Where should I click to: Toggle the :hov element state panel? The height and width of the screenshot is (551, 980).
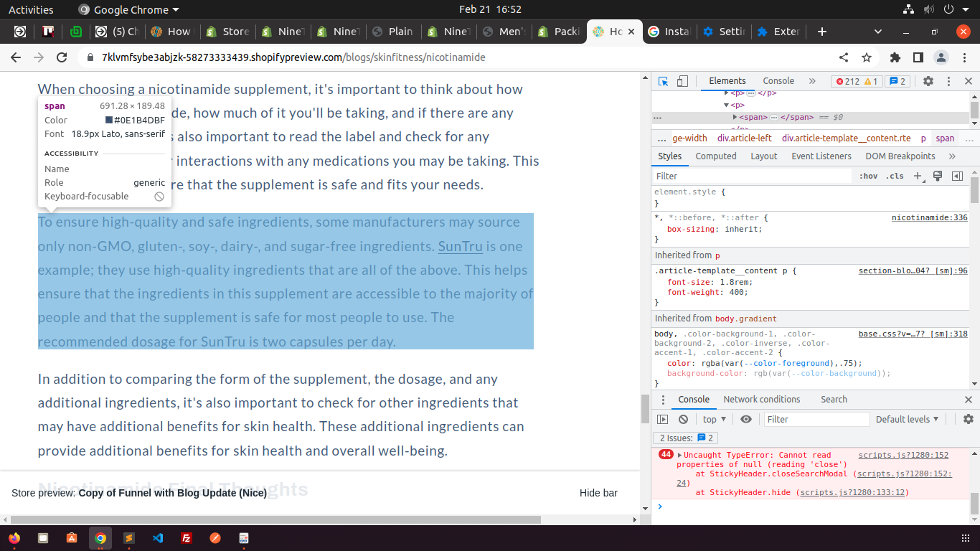click(x=868, y=176)
